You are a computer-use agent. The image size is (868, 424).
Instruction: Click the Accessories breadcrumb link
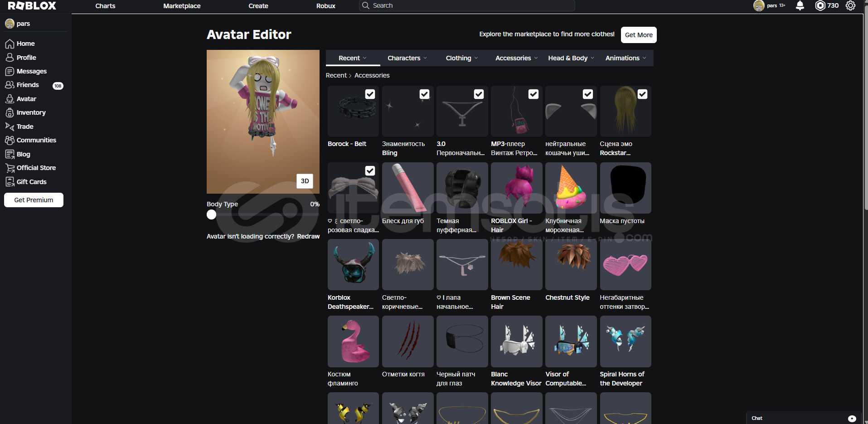pos(372,75)
